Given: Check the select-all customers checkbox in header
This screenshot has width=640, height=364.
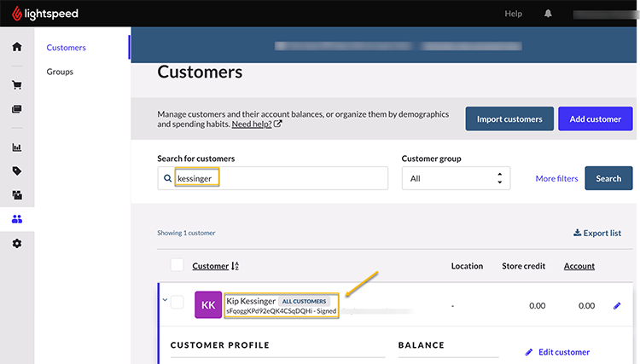Looking at the screenshot, I should 177,265.
